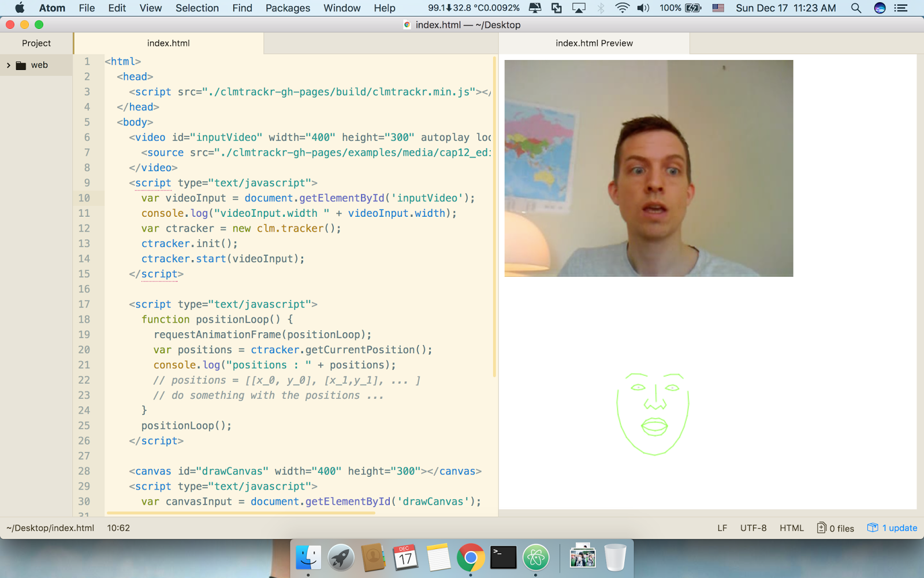This screenshot has width=924, height=578.
Task: Open Google Chrome from the dock
Action: click(471, 558)
